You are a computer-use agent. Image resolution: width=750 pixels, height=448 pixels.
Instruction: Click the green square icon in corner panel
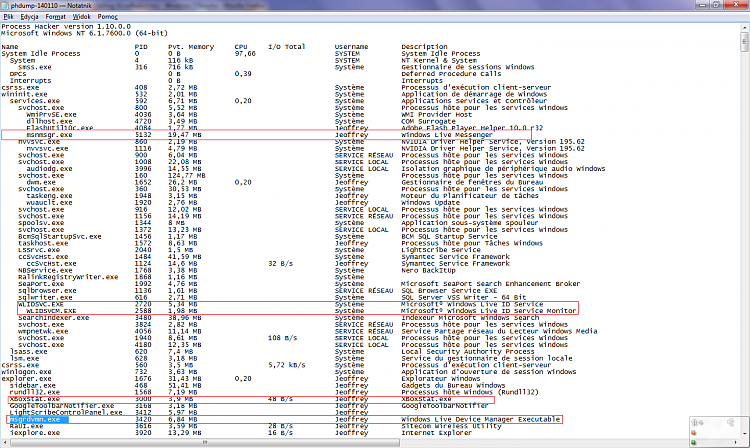coord(694,442)
